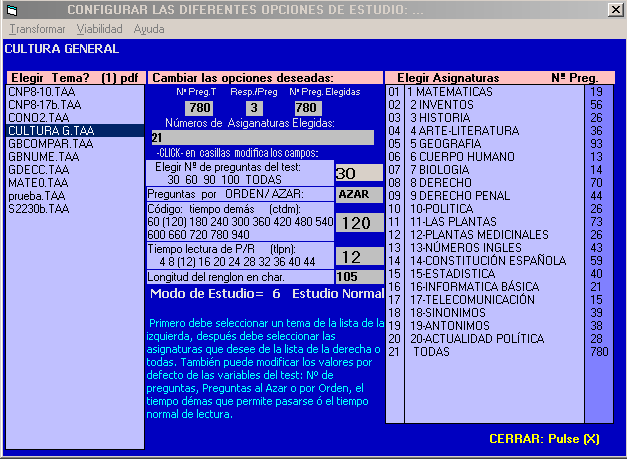The height and width of the screenshot is (459, 627).
Task: Open the Ayuda menu
Action: tap(149, 29)
